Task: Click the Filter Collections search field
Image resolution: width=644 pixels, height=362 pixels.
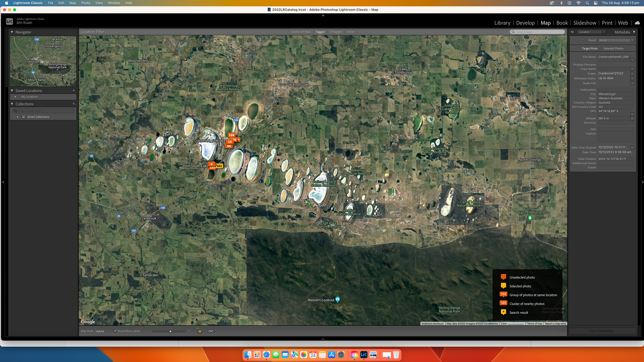Action: (44, 111)
